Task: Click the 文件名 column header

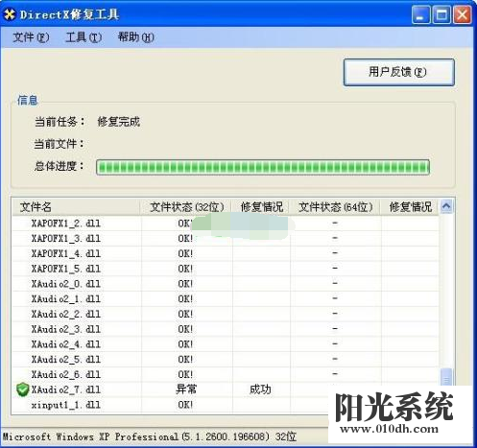Action: (77, 207)
